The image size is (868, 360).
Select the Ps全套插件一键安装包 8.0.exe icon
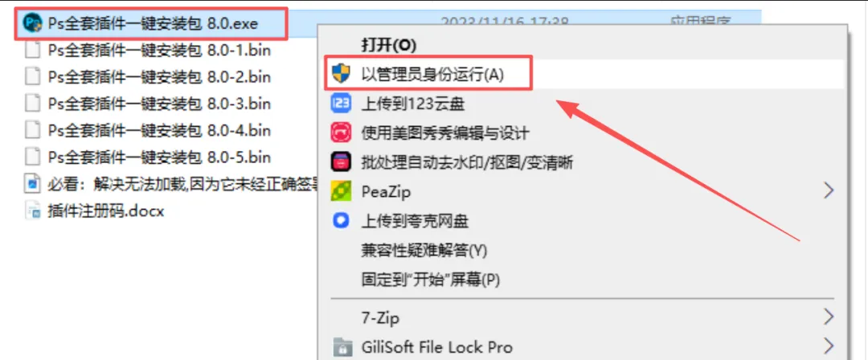coord(33,22)
